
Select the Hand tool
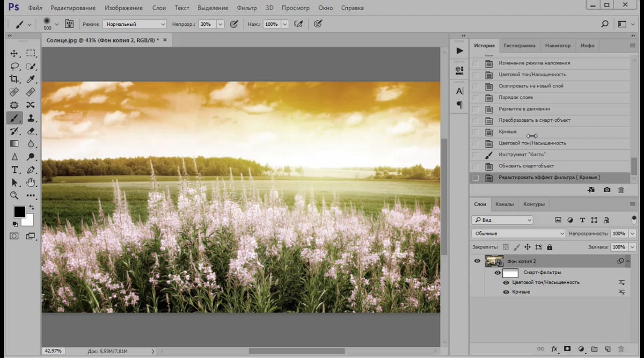[x=31, y=182]
